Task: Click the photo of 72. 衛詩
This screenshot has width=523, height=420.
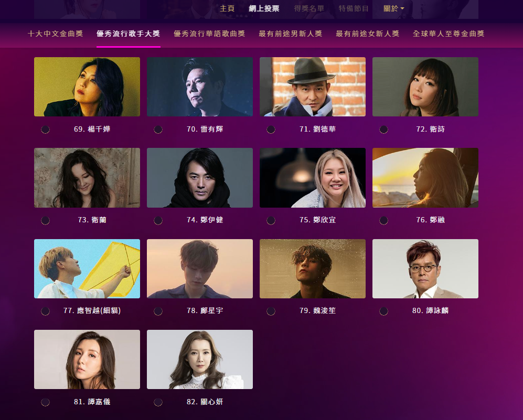Action: 425,87
